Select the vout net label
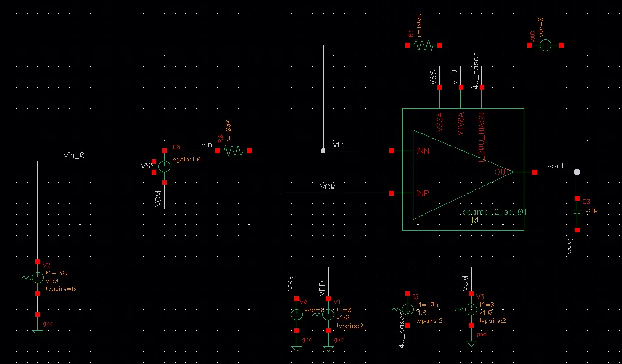The width and height of the screenshot is (622, 364). 555,166
